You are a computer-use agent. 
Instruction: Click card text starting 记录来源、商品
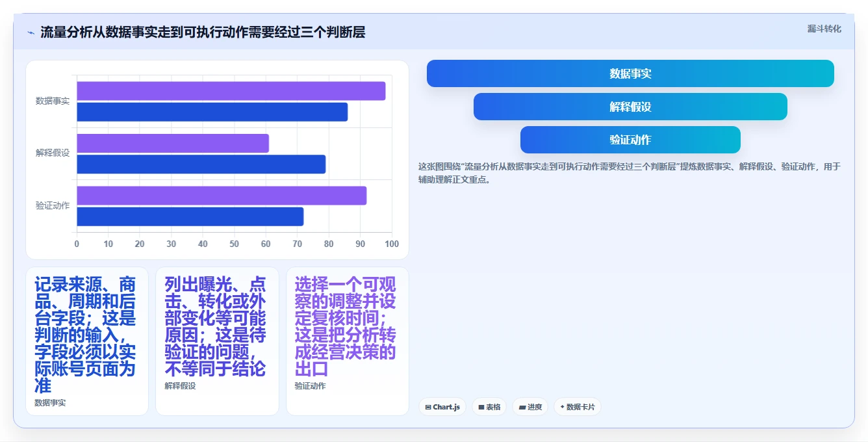86,335
